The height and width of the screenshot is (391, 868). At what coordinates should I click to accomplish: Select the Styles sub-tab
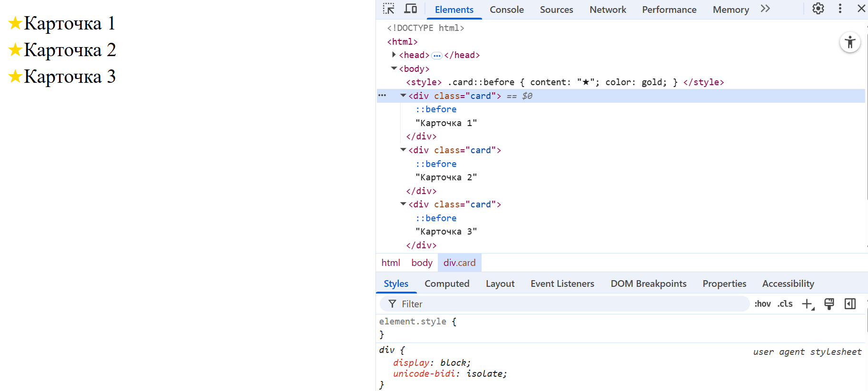(x=396, y=284)
